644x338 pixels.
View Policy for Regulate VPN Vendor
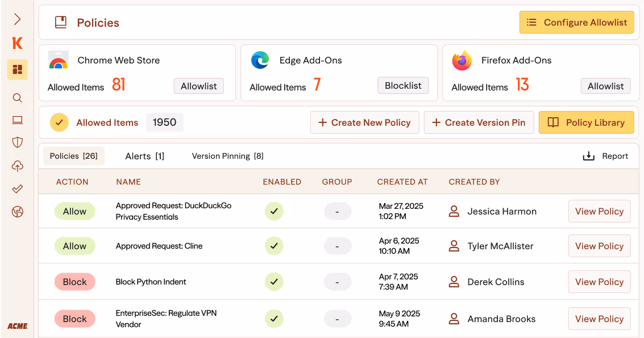599,319
